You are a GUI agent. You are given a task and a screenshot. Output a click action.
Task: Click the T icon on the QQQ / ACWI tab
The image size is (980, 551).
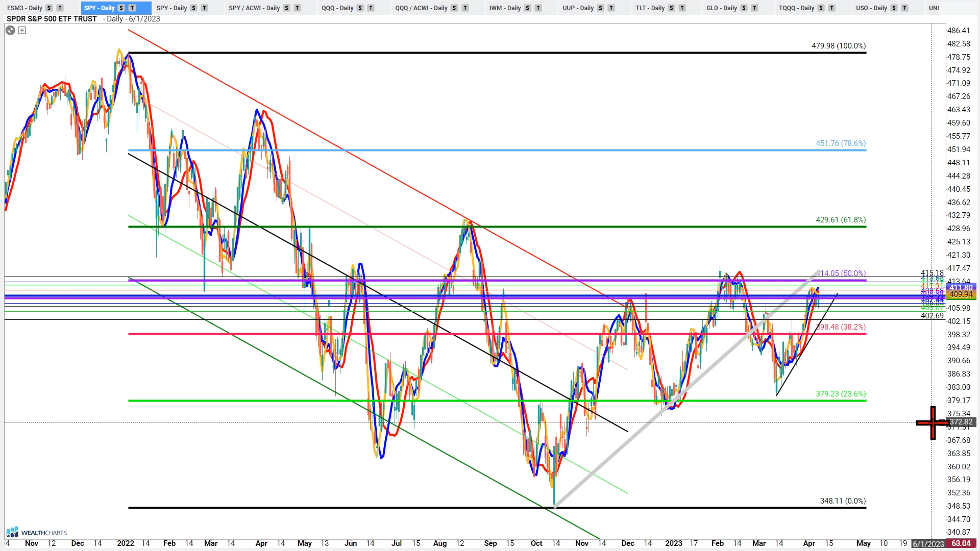[x=465, y=8]
